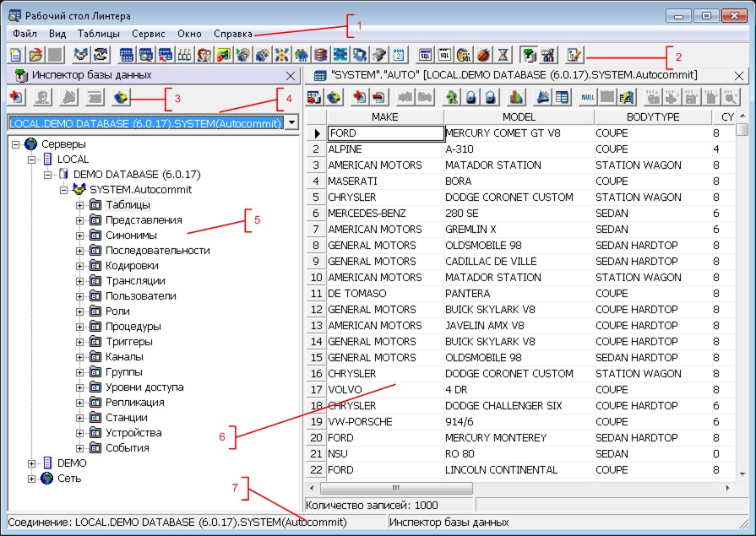Click the stacked database disks icon
The height and width of the screenshot is (536, 756).
[321, 55]
